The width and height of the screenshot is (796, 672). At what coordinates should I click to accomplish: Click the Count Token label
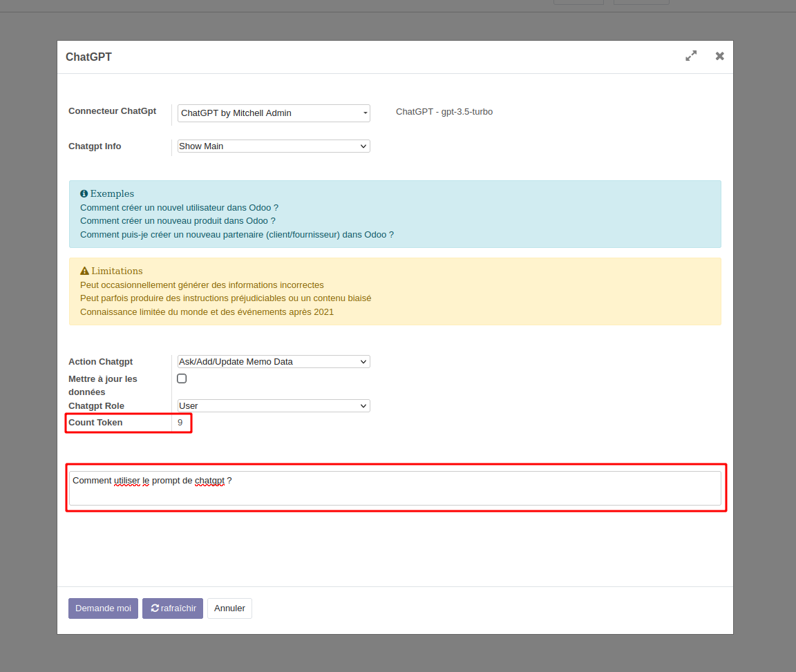95,422
